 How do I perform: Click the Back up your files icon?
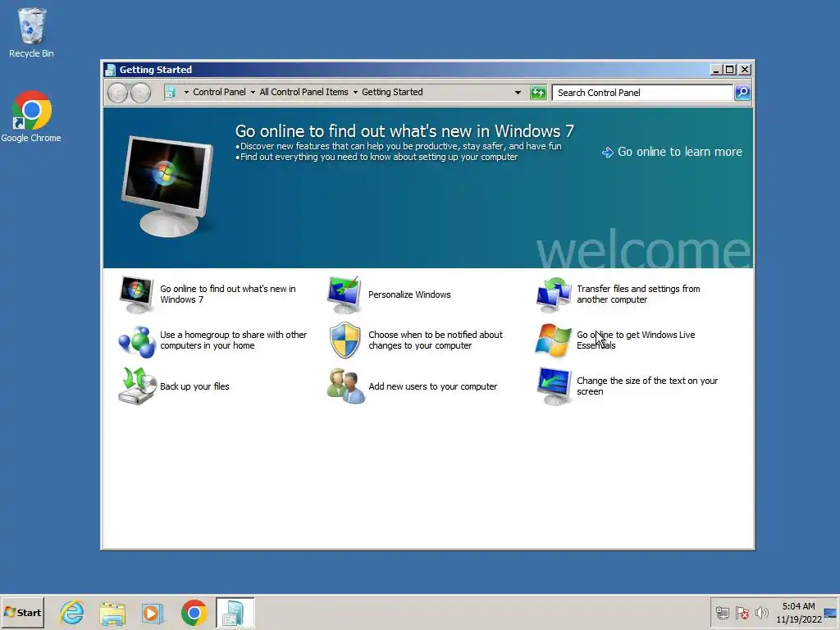pos(136,386)
